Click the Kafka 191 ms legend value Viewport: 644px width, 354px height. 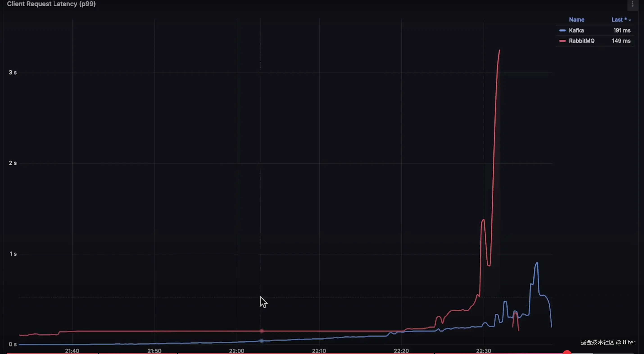(621, 30)
